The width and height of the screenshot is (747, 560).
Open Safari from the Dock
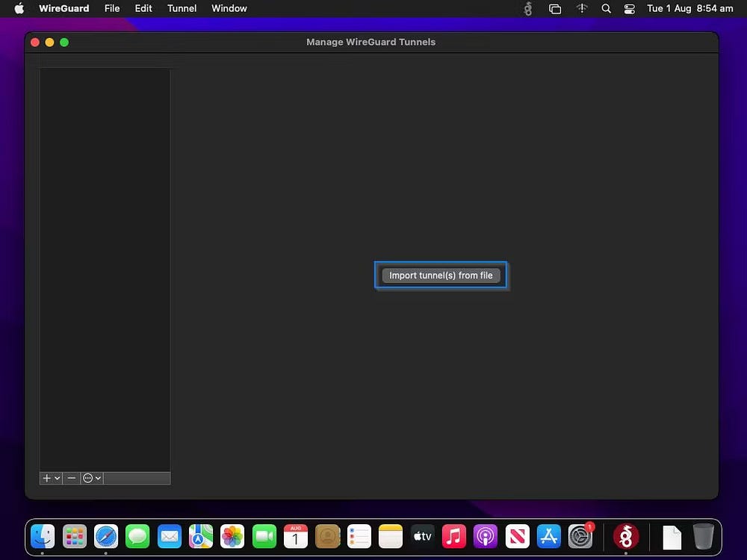106,536
